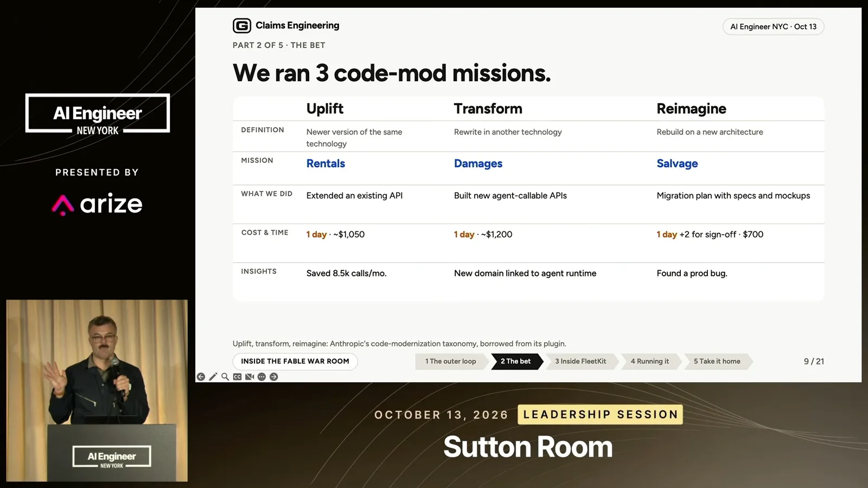Click the '1 day · ~$1,200' cost cell
Screen dimensions: 868x488
[483, 234]
